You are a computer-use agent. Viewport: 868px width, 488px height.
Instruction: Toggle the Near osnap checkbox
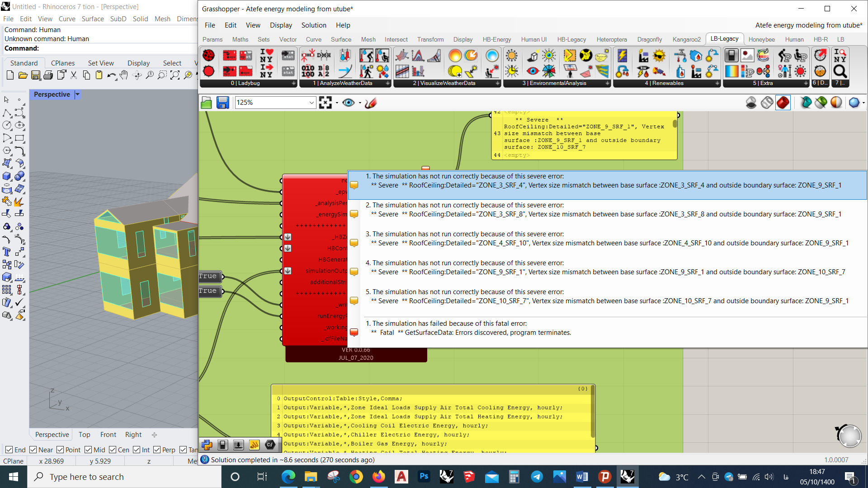[x=33, y=450]
